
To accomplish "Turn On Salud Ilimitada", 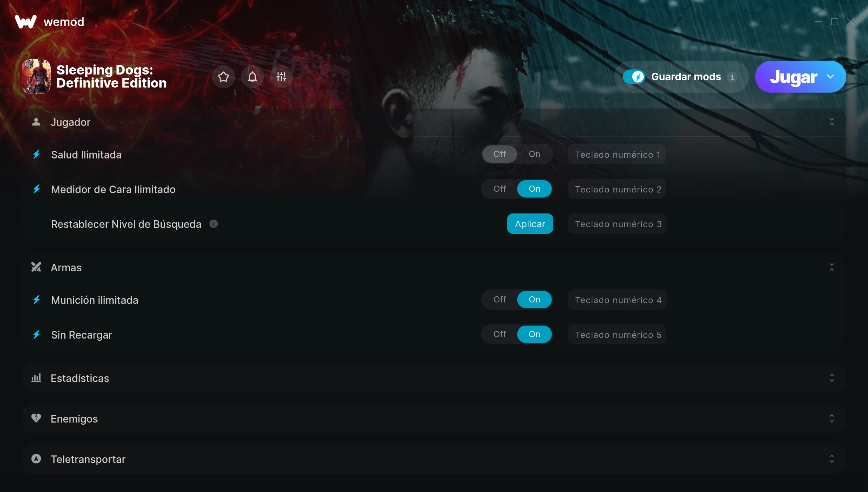I will tap(535, 154).
